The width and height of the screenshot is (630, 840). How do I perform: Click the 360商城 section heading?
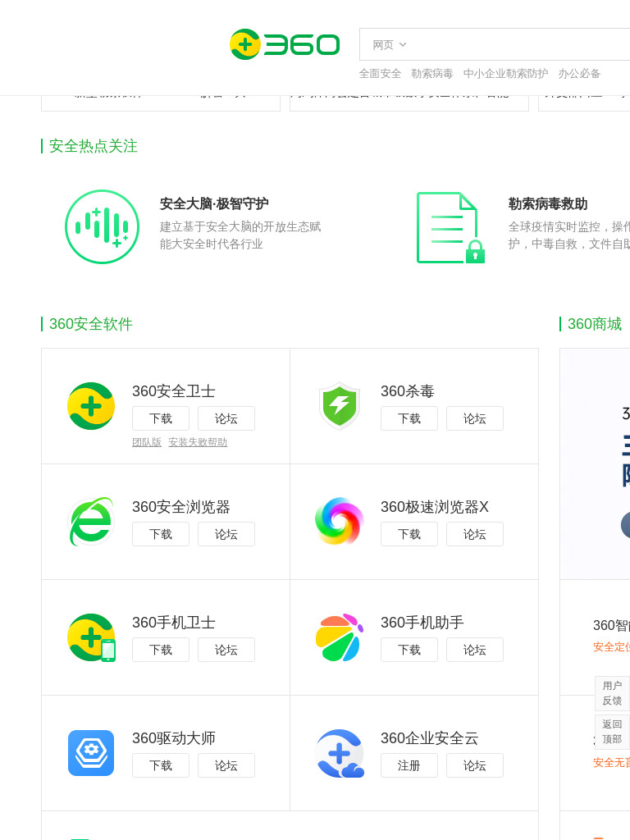(x=594, y=323)
